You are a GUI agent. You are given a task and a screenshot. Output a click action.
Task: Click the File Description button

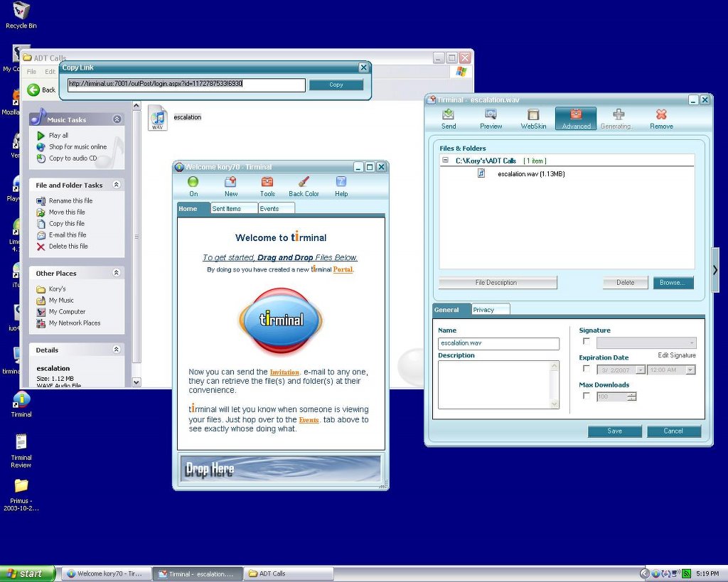point(497,283)
